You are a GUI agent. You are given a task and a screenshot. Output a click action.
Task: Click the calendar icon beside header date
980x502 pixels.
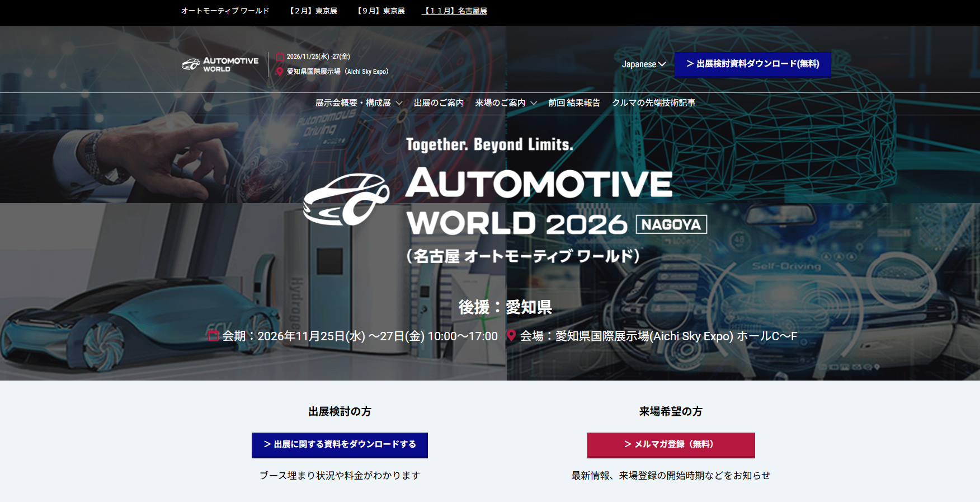pyautogui.click(x=280, y=57)
